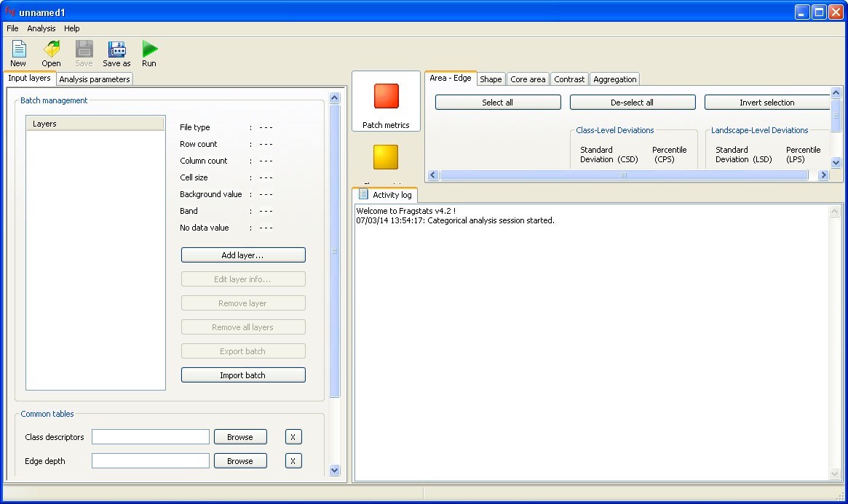This screenshot has width=848, height=504.
Task: Click the Save toolbar icon
Action: tap(84, 49)
